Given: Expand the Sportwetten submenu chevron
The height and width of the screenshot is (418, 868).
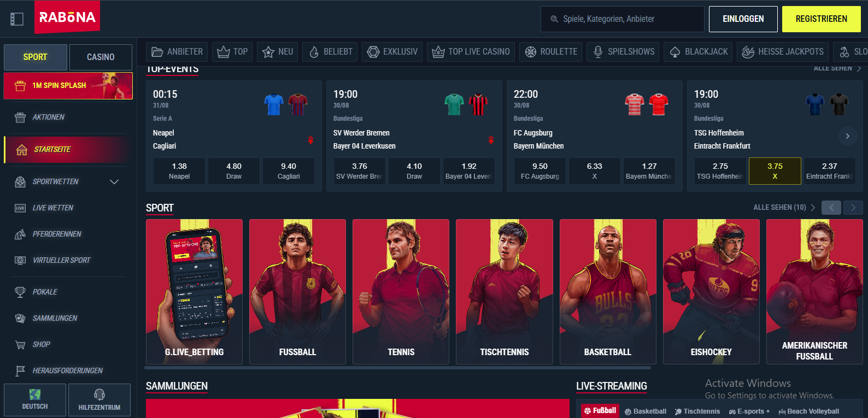Looking at the screenshot, I should (x=114, y=182).
